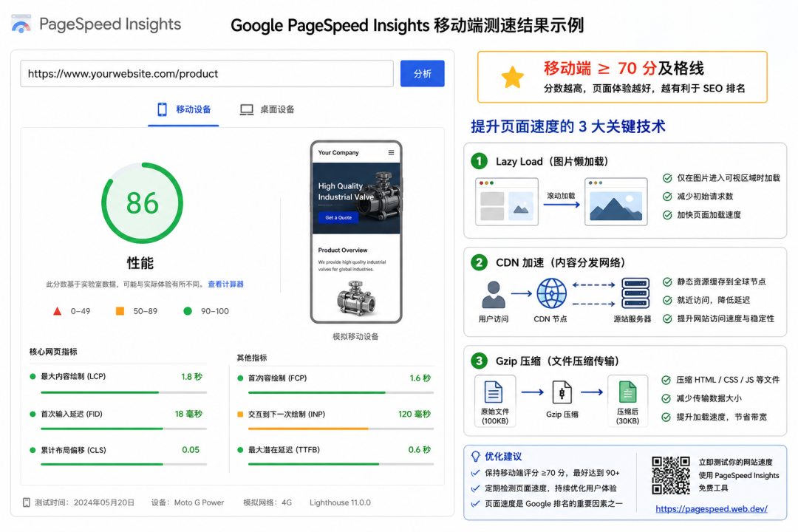This screenshot has height=532, width=798.
Task: Click the user visitor icon
Action: pyautogui.click(x=493, y=294)
